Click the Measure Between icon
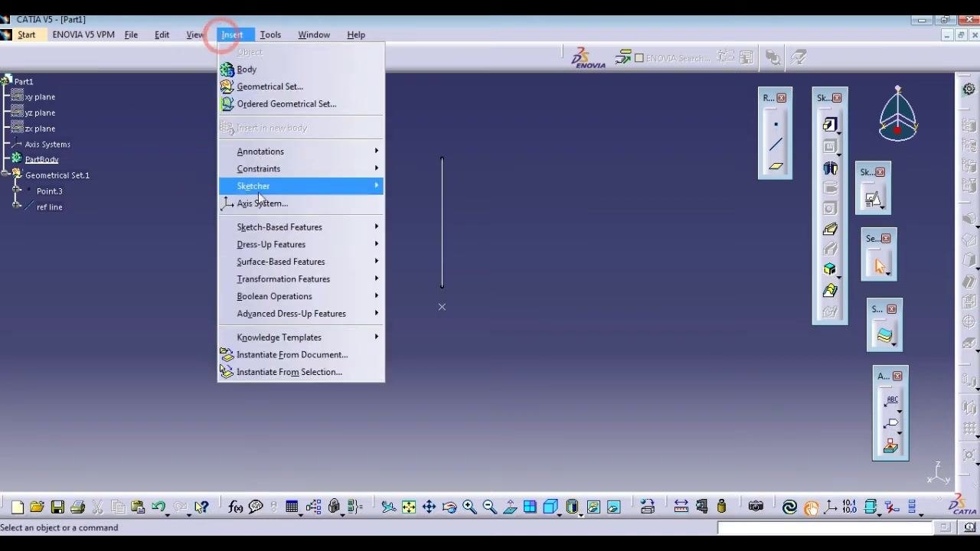Viewport: 980px width, 551px height. 681,507
